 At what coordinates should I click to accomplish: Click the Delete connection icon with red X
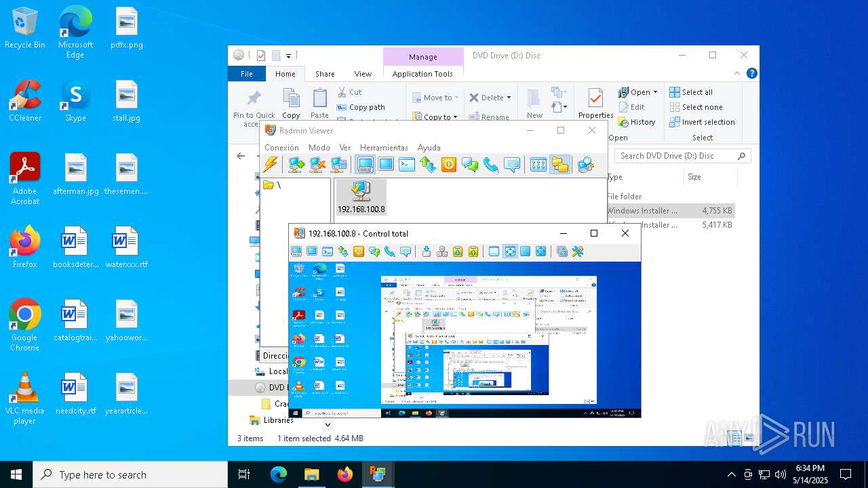(x=317, y=164)
